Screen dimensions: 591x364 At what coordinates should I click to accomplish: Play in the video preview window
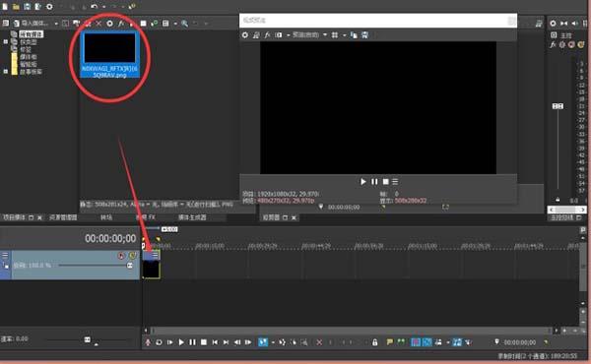click(362, 182)
